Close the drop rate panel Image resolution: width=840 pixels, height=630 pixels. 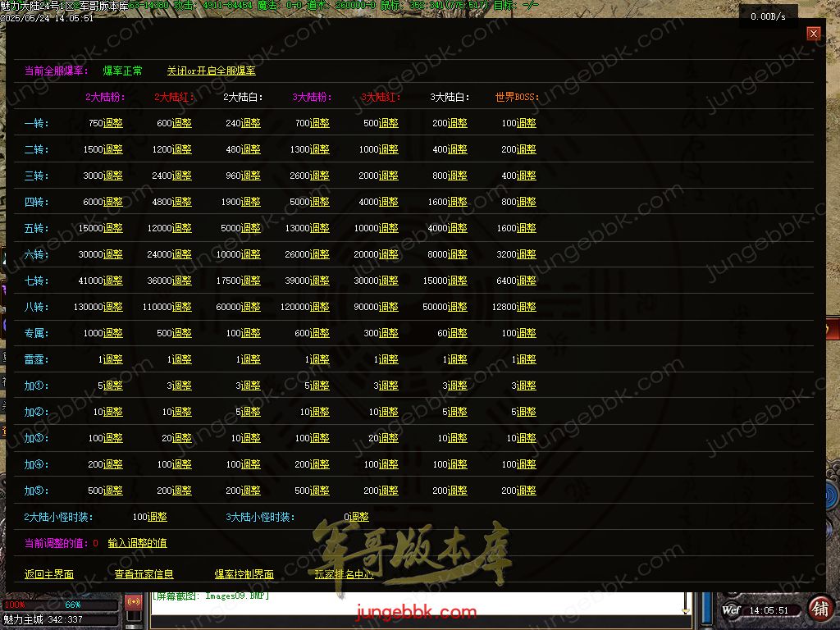click(x=813, y=34)
